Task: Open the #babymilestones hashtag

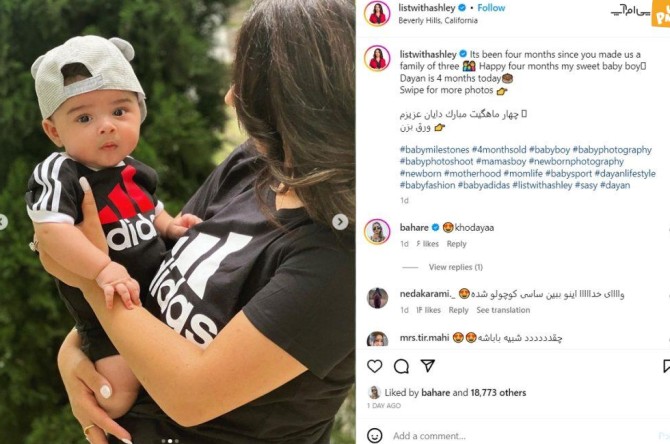Action: click(x=434, y=150)
